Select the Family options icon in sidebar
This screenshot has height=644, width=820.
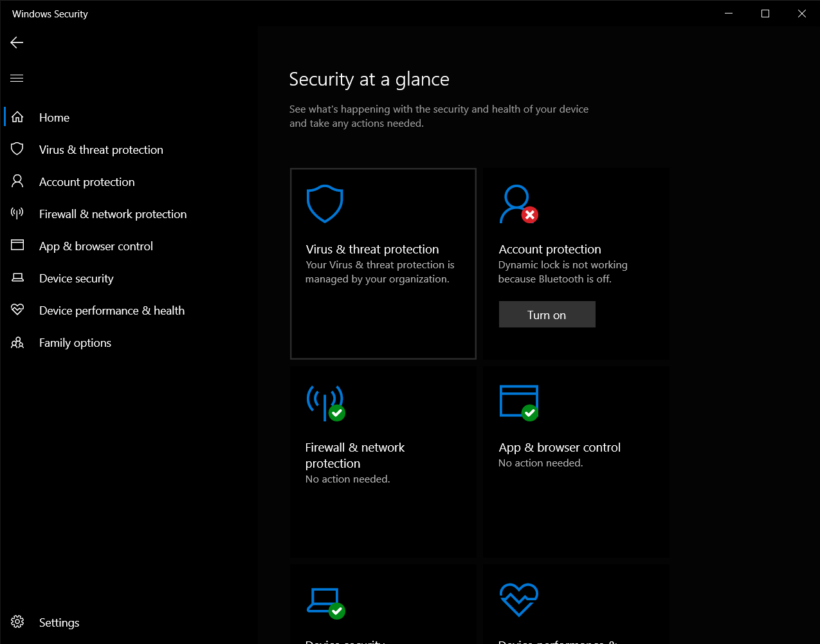pos(17,342)
